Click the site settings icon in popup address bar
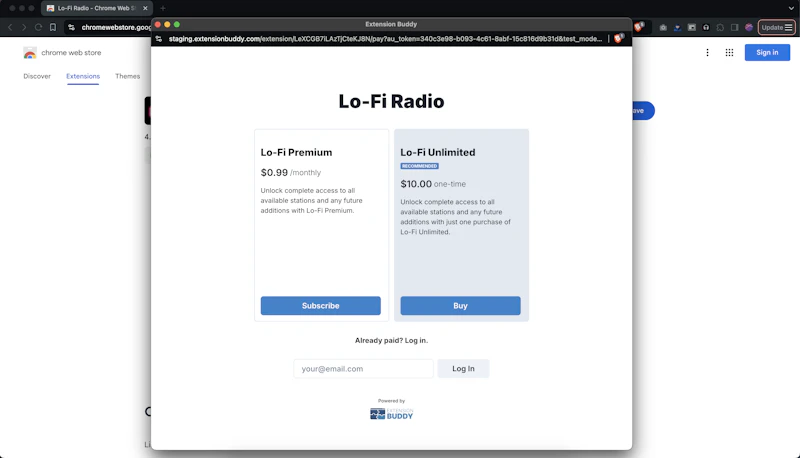The height and width of the screenshot is (458, 800). pos(159,39)
